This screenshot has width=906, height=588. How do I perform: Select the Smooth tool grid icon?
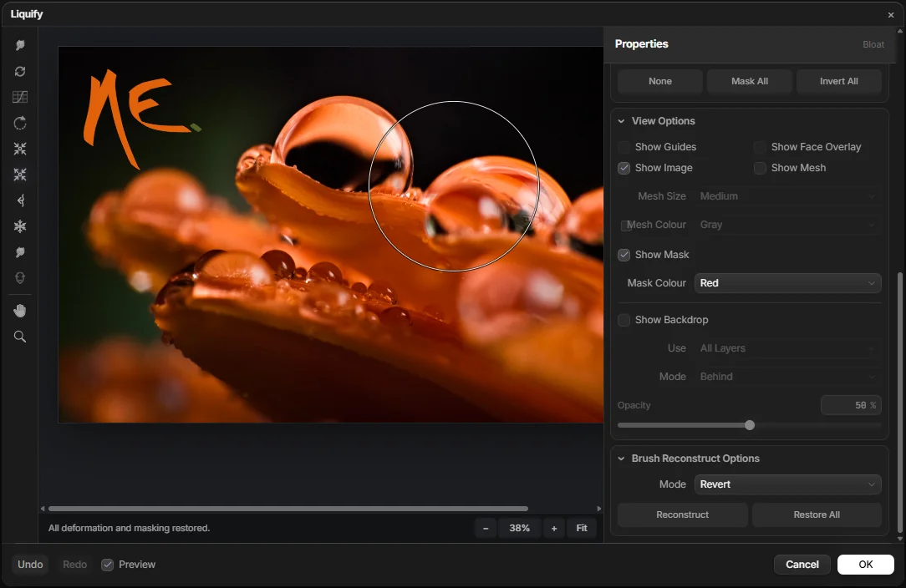pyautogui.click(x=20, y=97)
